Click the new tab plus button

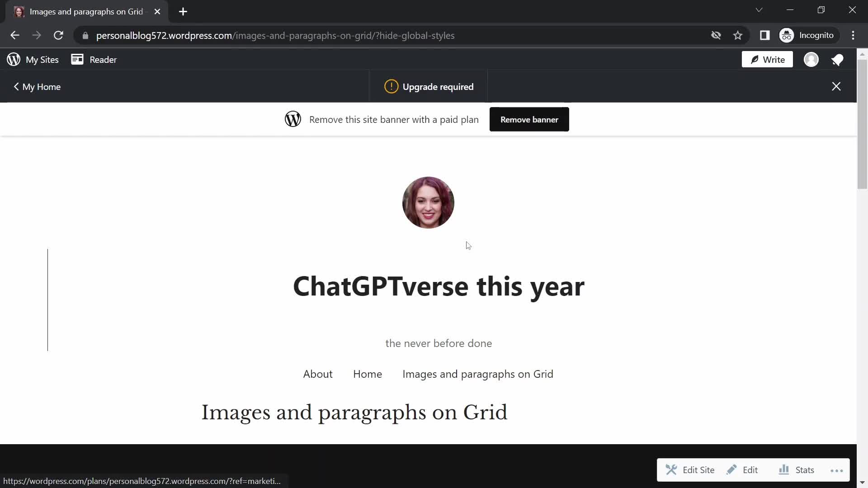tap(183, 11)
